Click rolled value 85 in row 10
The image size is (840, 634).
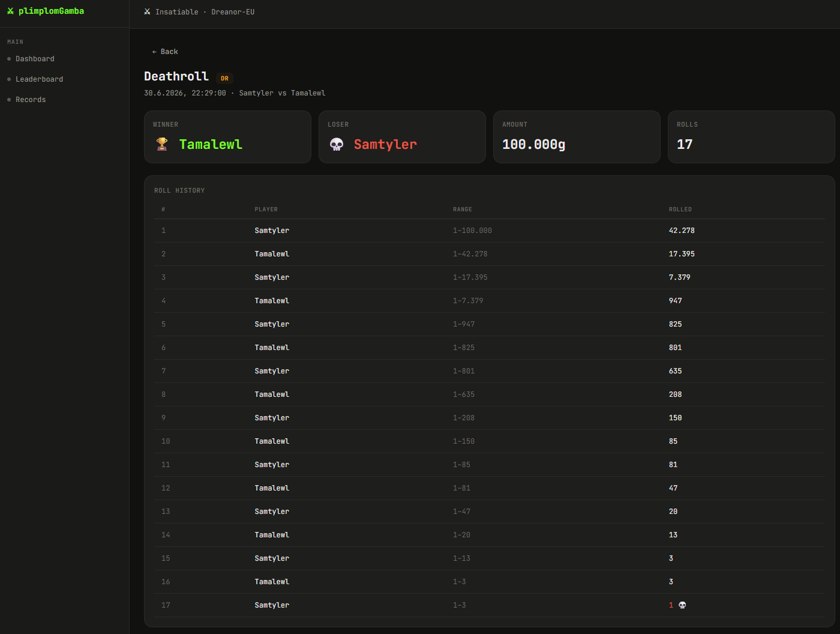[673, 441]
